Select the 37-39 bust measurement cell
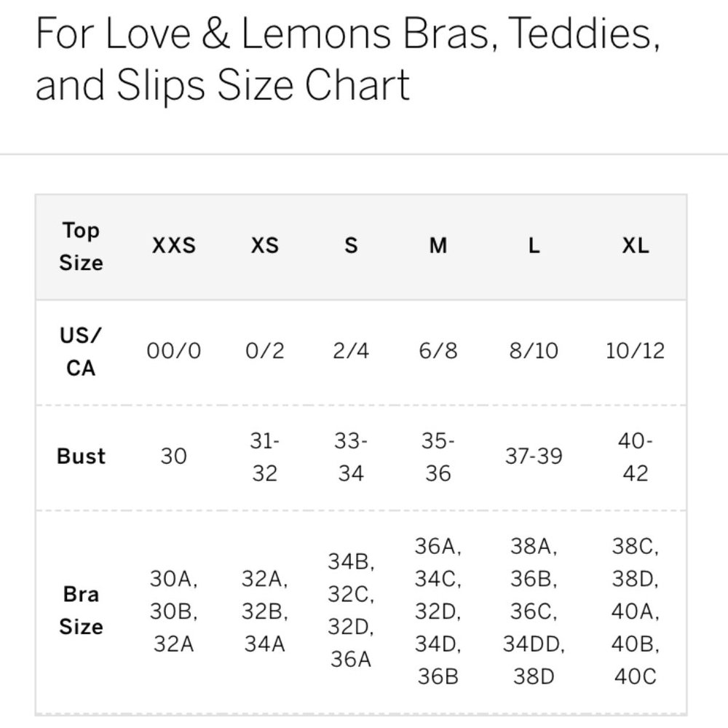Viewport: 728px width, 728px height. [x=534, y=456]
